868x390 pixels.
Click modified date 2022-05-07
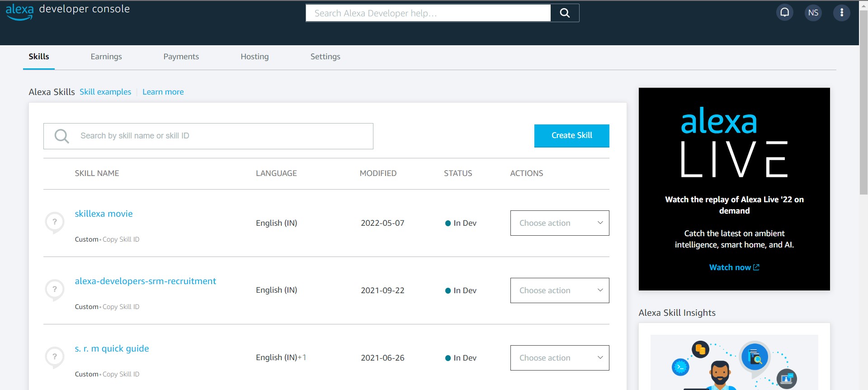click(382, 223)
